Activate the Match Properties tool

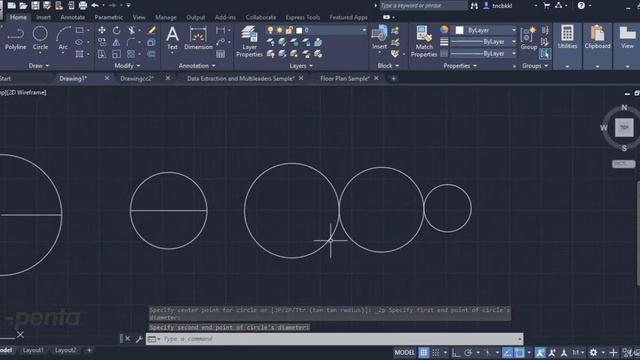[x=424, y=42]
